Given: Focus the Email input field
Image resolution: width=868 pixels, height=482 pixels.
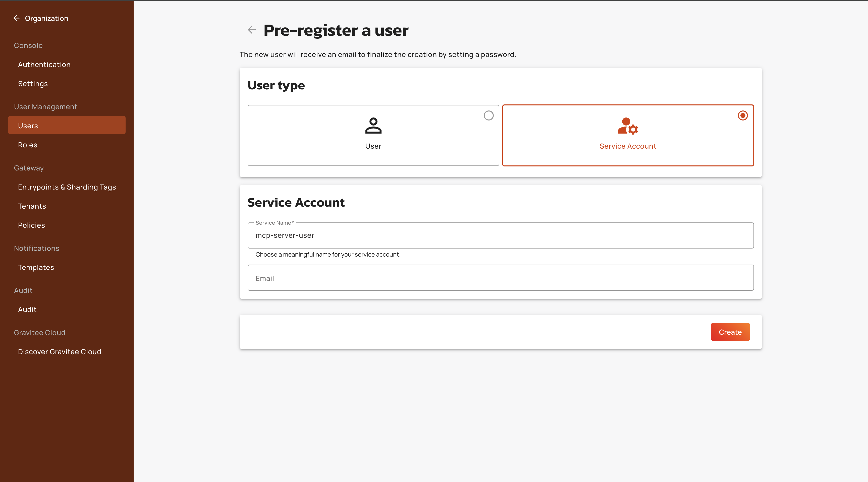Looking at the screenshot, I should [x=500, y=278].
